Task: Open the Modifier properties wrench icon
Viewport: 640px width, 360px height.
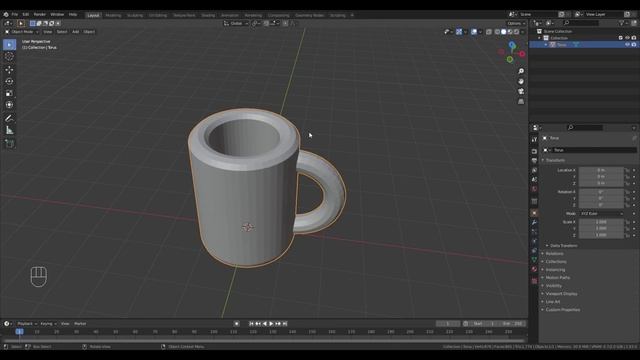Action: click(534, 222)
